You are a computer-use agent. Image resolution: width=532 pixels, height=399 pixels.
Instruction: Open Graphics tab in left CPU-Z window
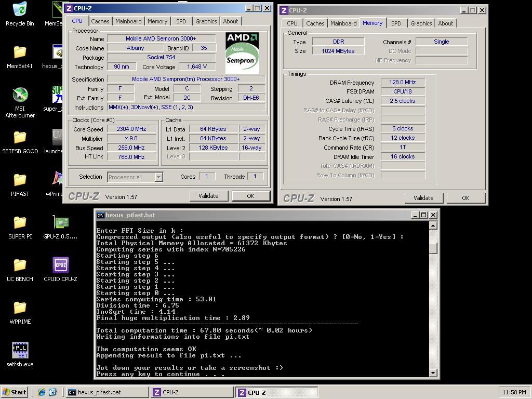206,21
